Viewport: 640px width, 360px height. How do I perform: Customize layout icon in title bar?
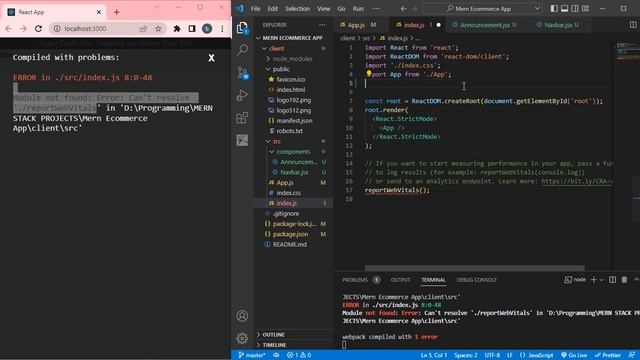585,9
